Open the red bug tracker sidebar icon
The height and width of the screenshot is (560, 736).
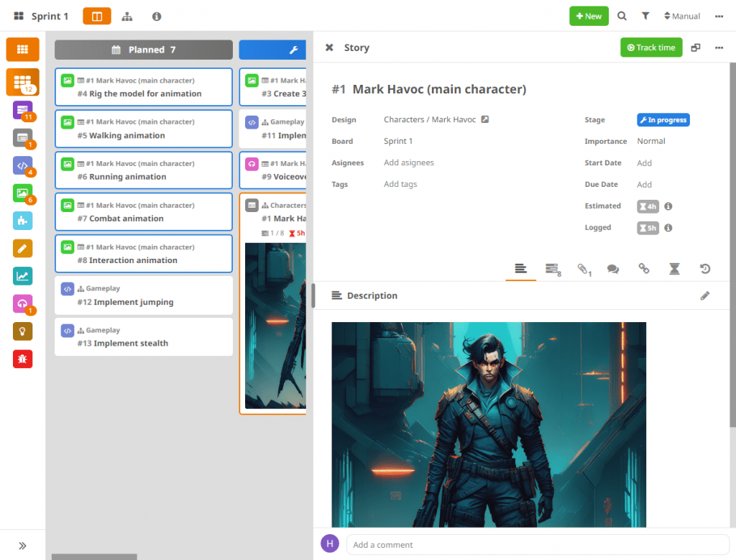tap(22, 359)
